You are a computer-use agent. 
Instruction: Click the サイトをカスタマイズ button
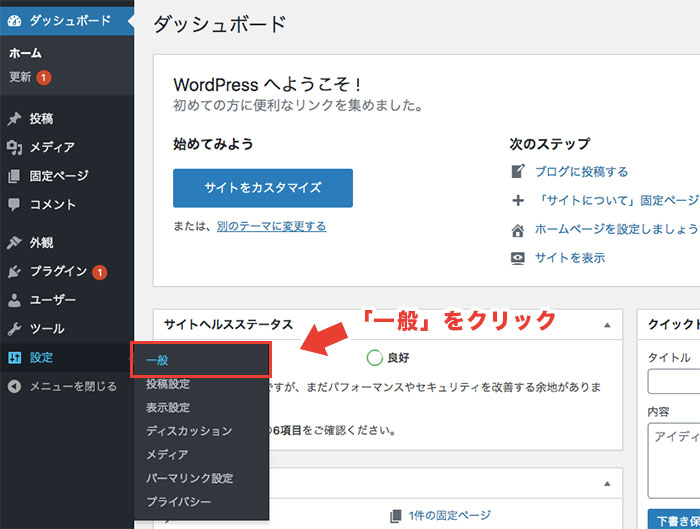[263, 188]
